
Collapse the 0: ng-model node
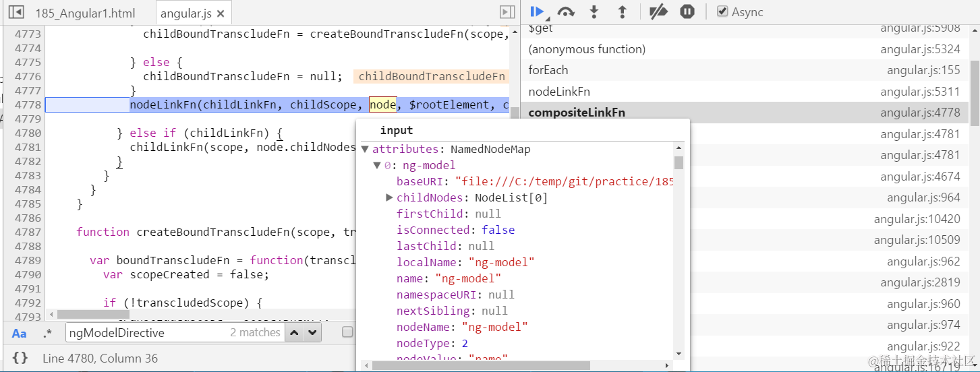click(x=377, y=165)
